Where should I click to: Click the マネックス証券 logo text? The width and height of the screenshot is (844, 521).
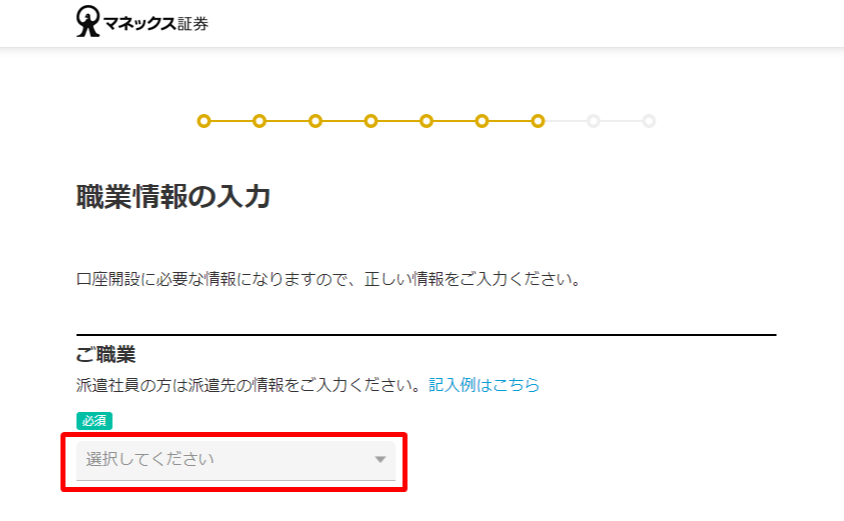[156, 24]
